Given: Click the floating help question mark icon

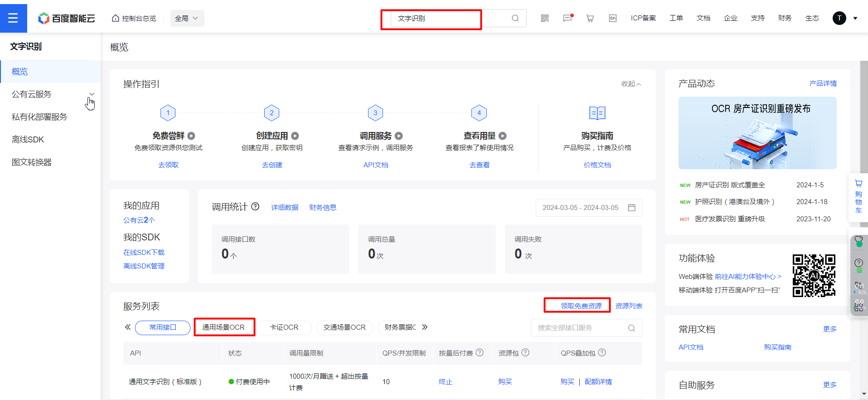Looking at the screenshot, I should click(x=858, y=263).
